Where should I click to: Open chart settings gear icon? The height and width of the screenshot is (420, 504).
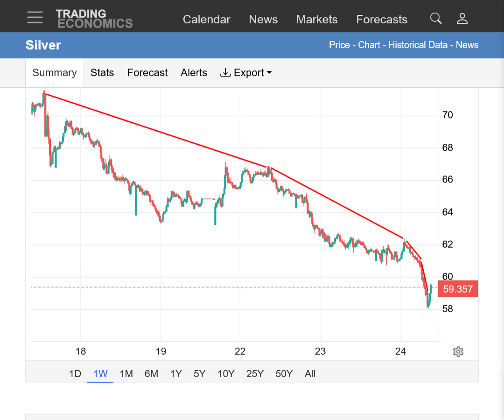(458, 351)
